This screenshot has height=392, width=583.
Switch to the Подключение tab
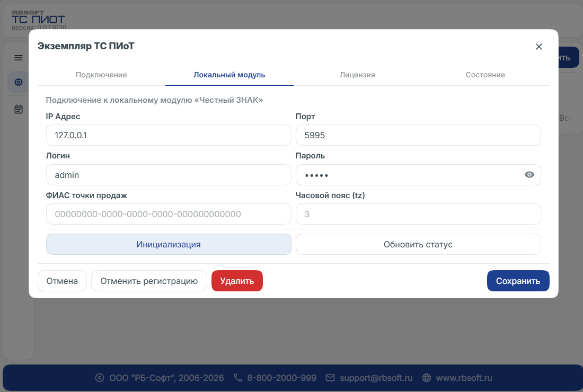[x=101, y=75]
